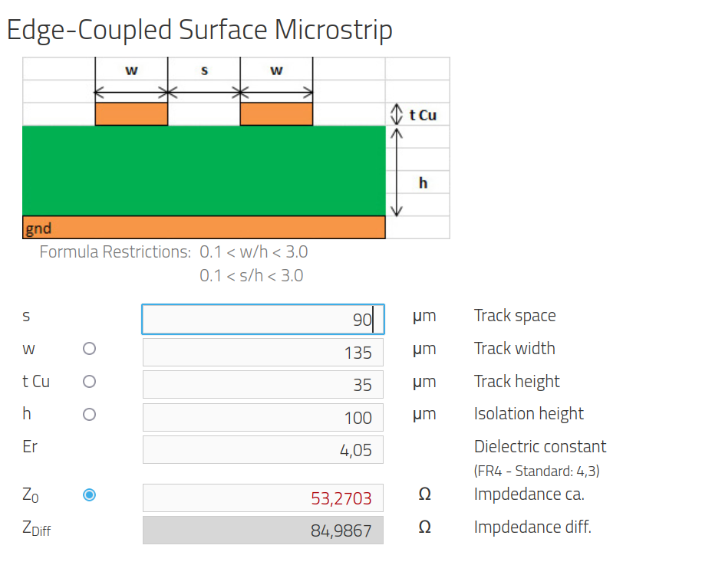Click the isolation height input showing 100

point(262,418)
